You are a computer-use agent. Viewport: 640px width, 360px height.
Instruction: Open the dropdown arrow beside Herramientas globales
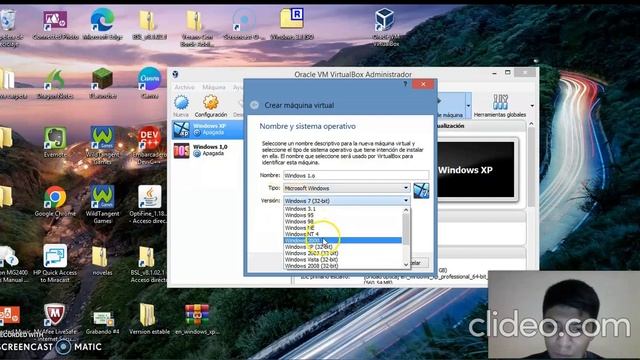point(532,106)
